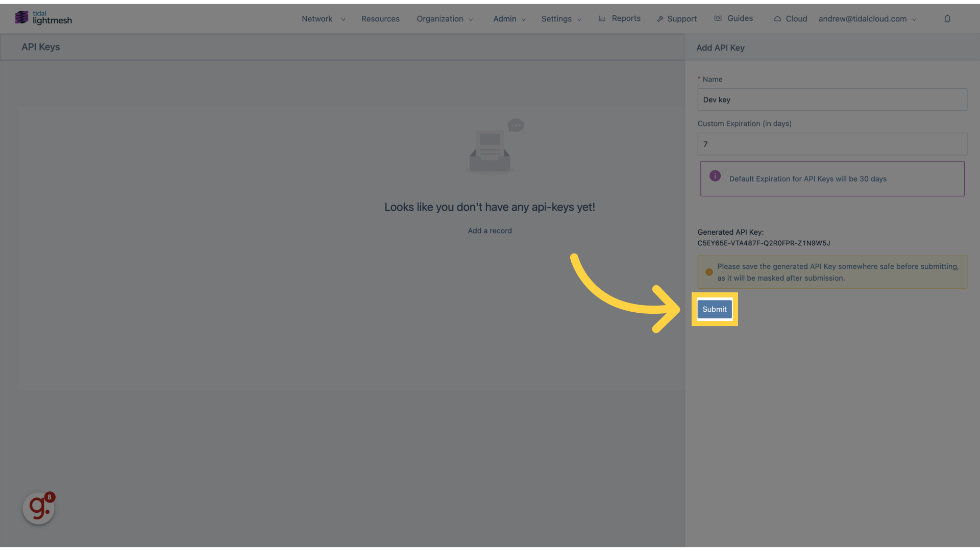
Task: Select the Name input field
Action: point(832,99)
